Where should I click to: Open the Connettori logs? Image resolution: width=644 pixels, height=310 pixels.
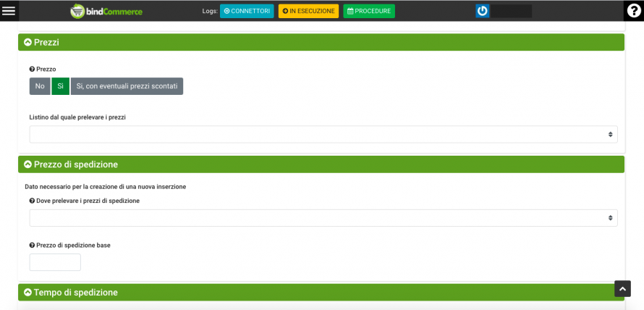click(247, 11)
